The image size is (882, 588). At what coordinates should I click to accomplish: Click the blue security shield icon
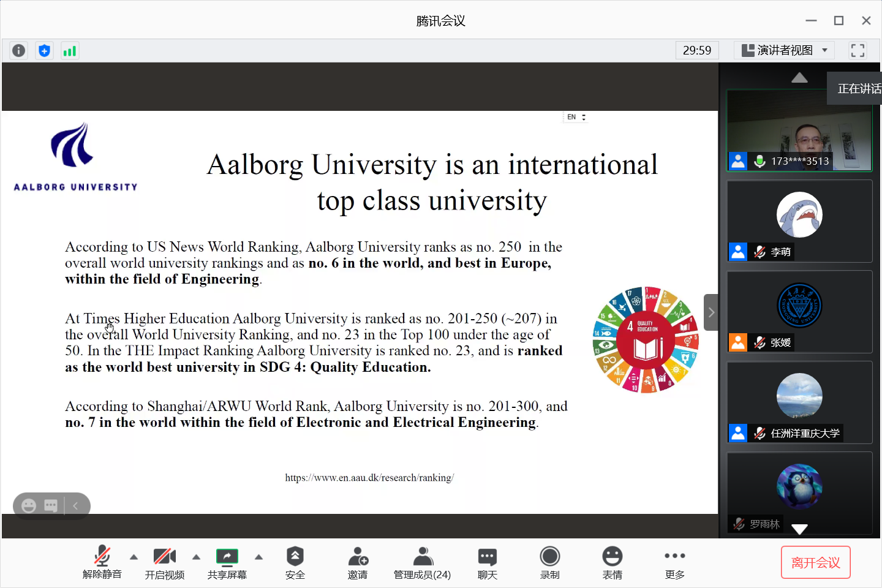click(x=44, y=51)
